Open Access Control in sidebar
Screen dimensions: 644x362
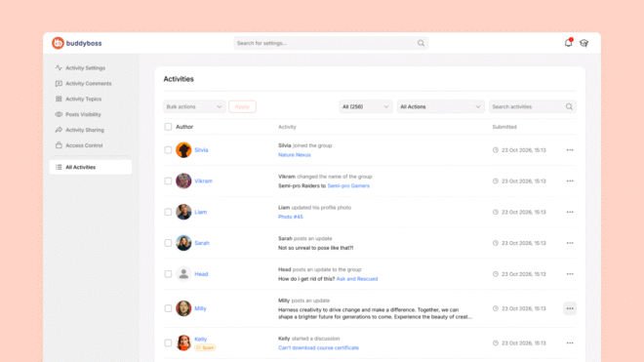tap(84, 145)
